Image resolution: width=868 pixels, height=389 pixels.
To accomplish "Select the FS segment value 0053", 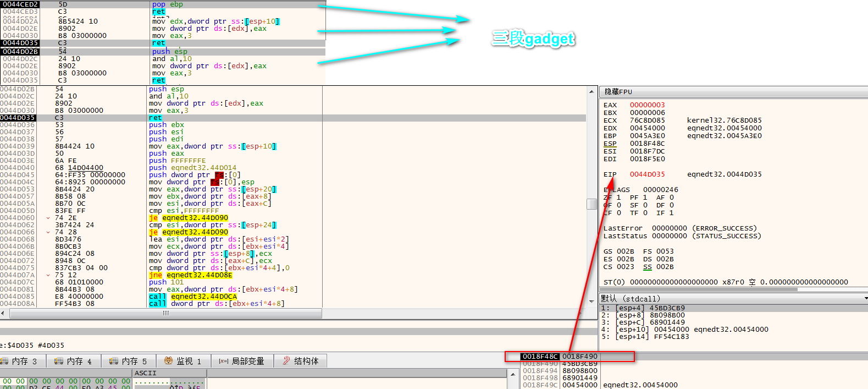I will 665,251.
